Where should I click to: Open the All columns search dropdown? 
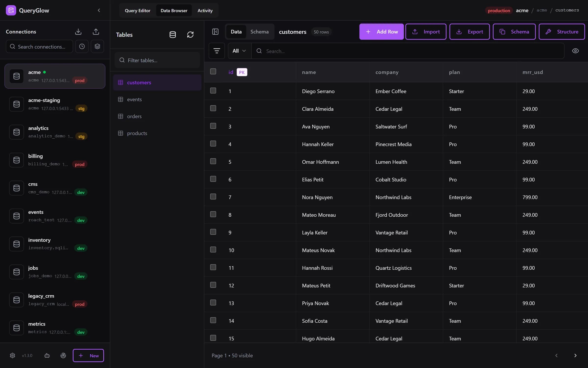[239, 51]
